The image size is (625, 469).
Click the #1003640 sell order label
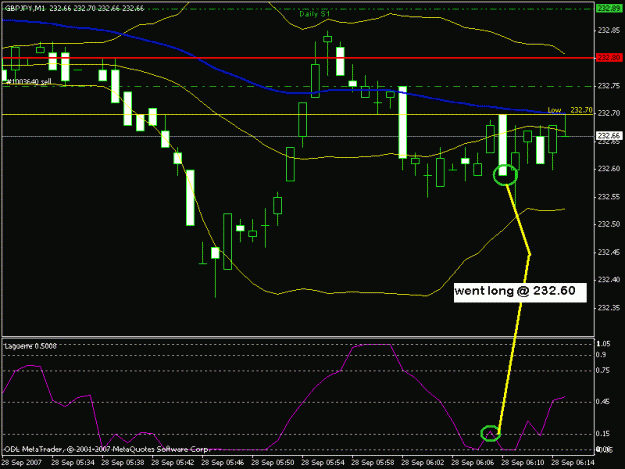[x=27, y=82]
